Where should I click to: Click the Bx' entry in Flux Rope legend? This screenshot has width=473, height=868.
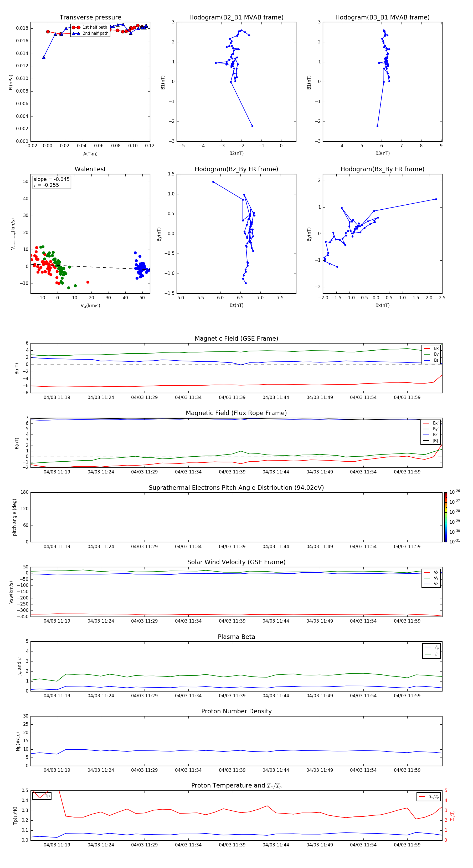tap(431, 423)
